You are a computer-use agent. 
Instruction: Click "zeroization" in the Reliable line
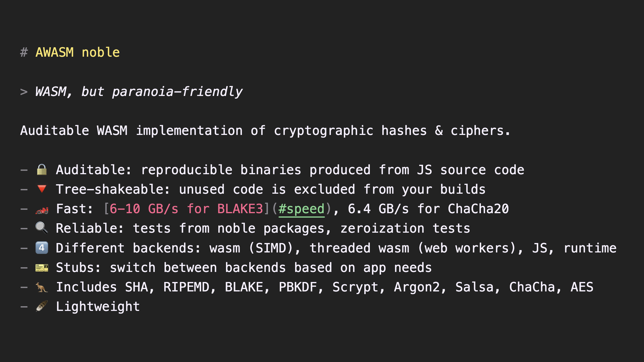[x=382, y=229]
